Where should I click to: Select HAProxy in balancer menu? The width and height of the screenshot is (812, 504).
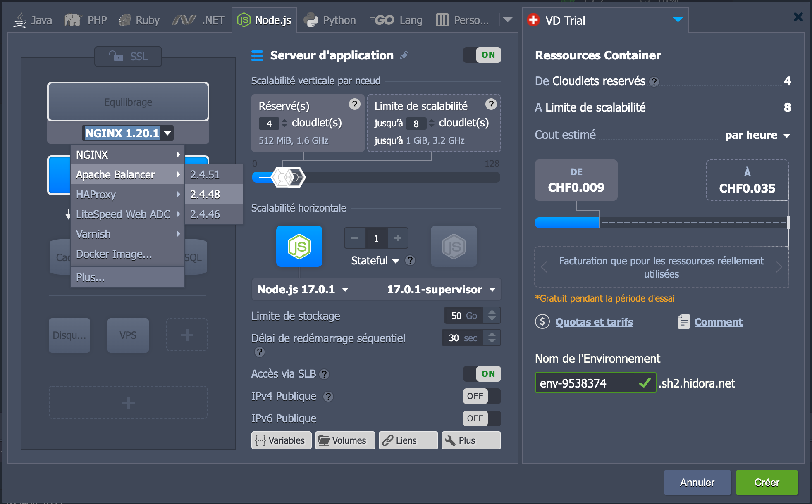click(128, 194)
